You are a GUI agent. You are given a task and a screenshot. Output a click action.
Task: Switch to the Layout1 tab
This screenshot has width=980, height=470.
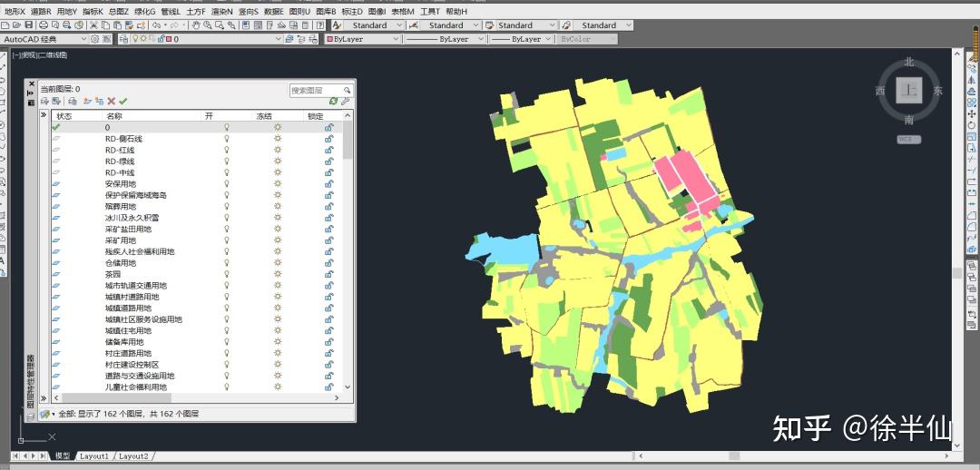[94, 455]
